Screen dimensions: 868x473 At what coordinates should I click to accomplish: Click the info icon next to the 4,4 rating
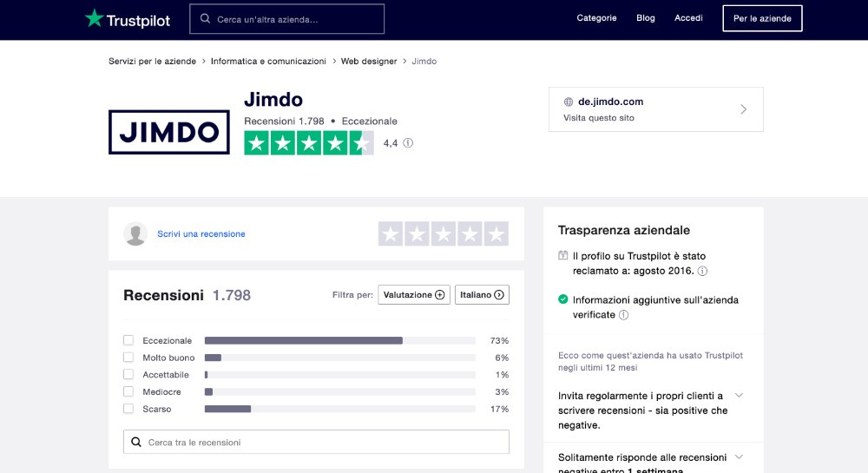tap(408, 142)
